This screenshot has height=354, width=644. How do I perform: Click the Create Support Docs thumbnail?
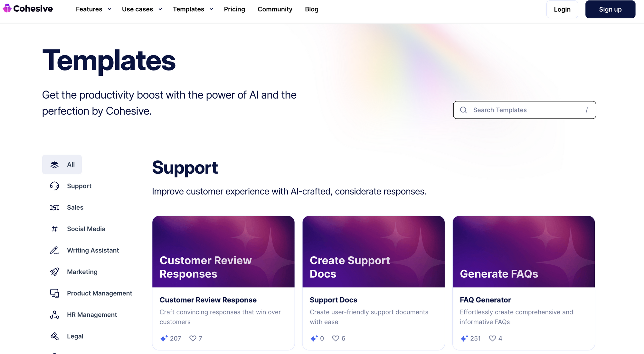[374, 252]
